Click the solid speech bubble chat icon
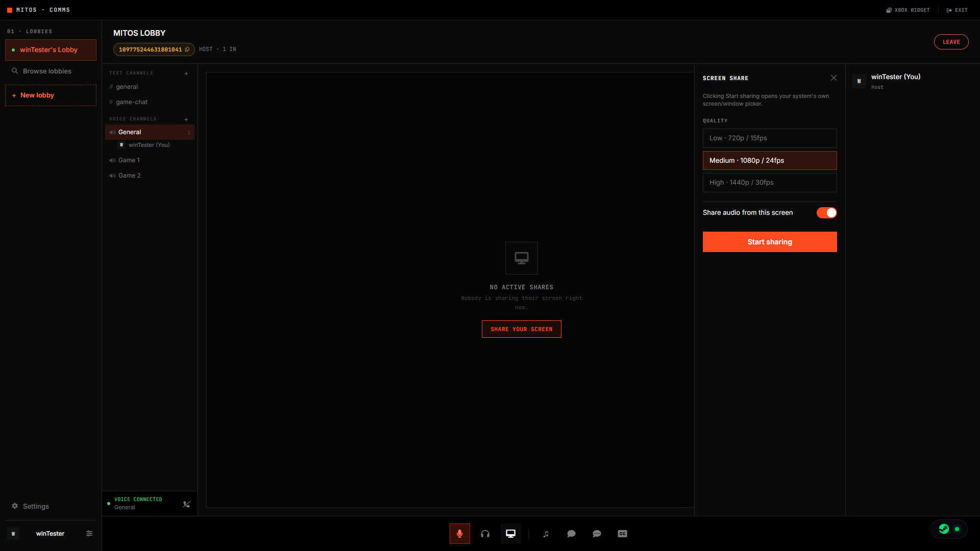This screenshot has width=980, height=551. (572, 534)
